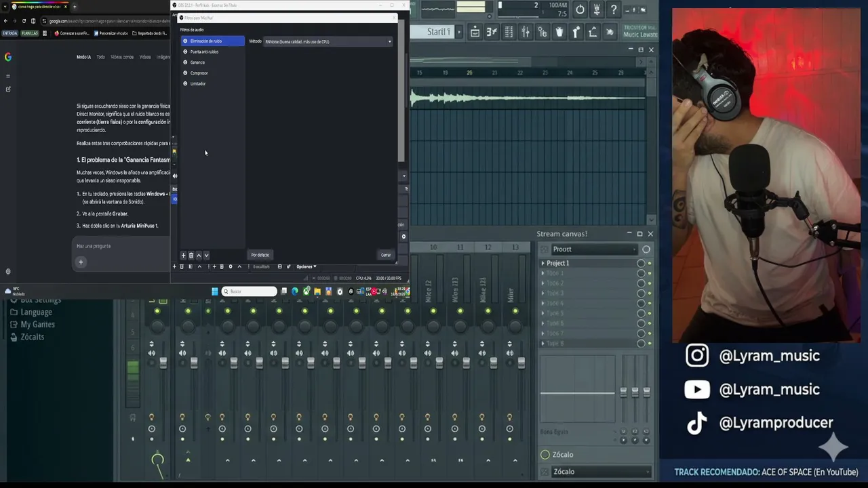This screenshot has width=868, height=488.
Task: Open the Windows Start menu
Action: click(x=215, y=291)
